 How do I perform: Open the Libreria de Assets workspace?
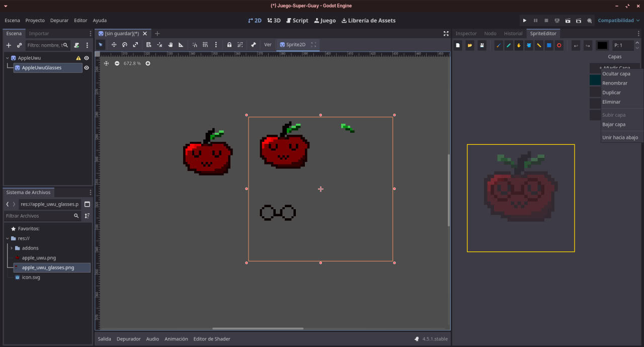(x=368, y=21)
